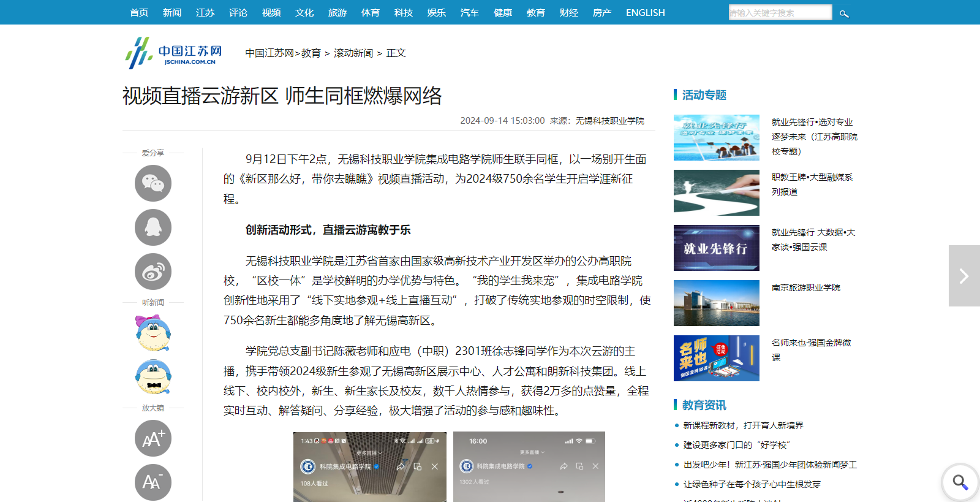Open 科技 in top navigation
Viewport: 980px width, 502px height.
[x=404, y=12]
